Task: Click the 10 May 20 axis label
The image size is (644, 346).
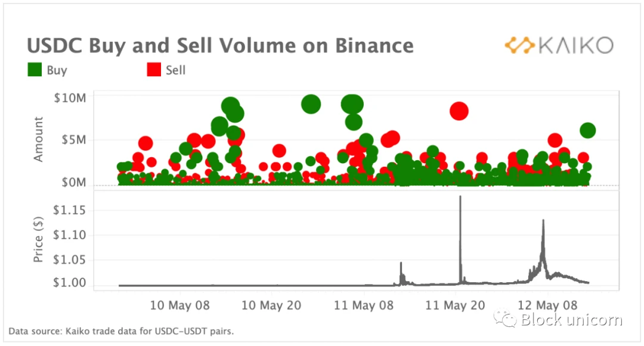Action: tap(271, 306)
